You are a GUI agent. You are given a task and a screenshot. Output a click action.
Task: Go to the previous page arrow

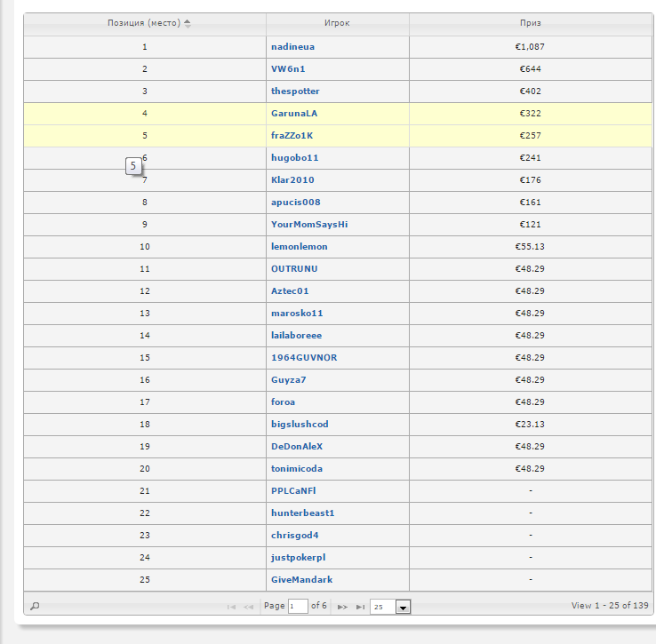tap(249, 607)
